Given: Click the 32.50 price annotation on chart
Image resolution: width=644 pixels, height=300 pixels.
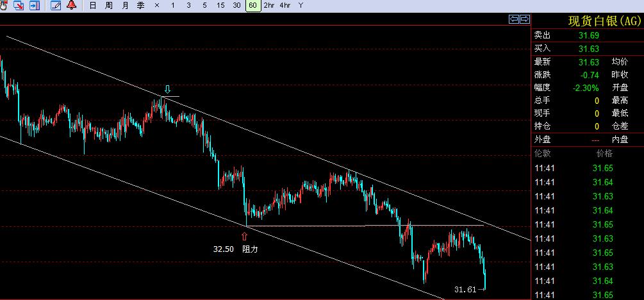Looking at the screenshot, I should (x=224, y=249).
